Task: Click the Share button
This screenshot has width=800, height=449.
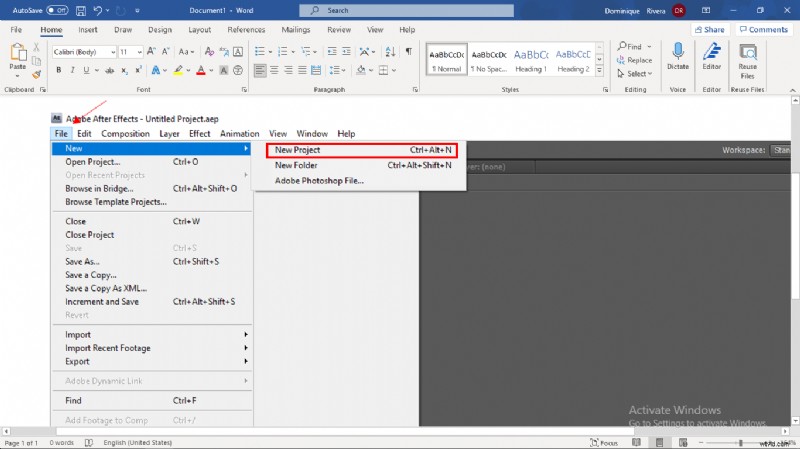Action: point(709,29)
